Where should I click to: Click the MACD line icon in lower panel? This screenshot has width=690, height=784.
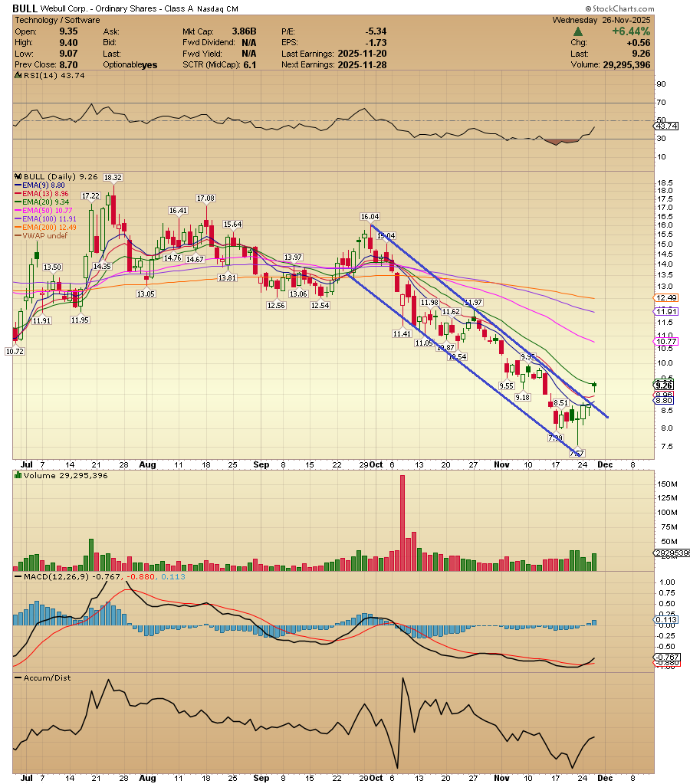pyautogui.click(x=17, y=578)
